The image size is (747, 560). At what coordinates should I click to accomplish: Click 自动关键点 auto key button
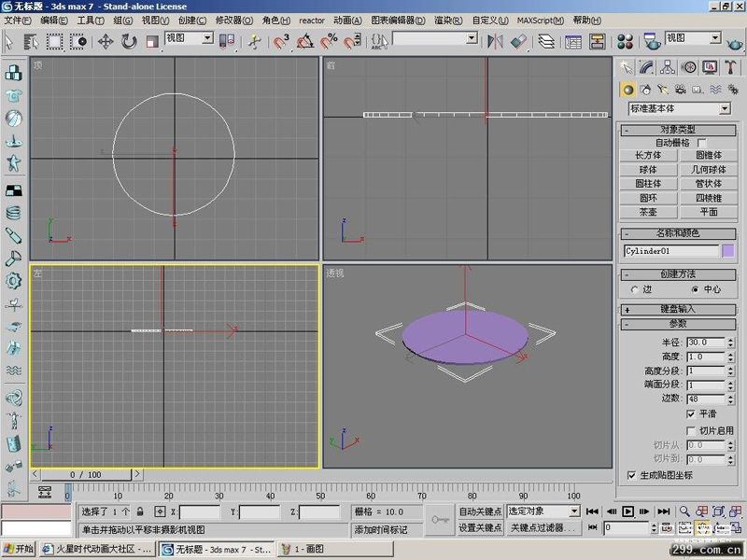pyautogui.click(x=480, y=511)
